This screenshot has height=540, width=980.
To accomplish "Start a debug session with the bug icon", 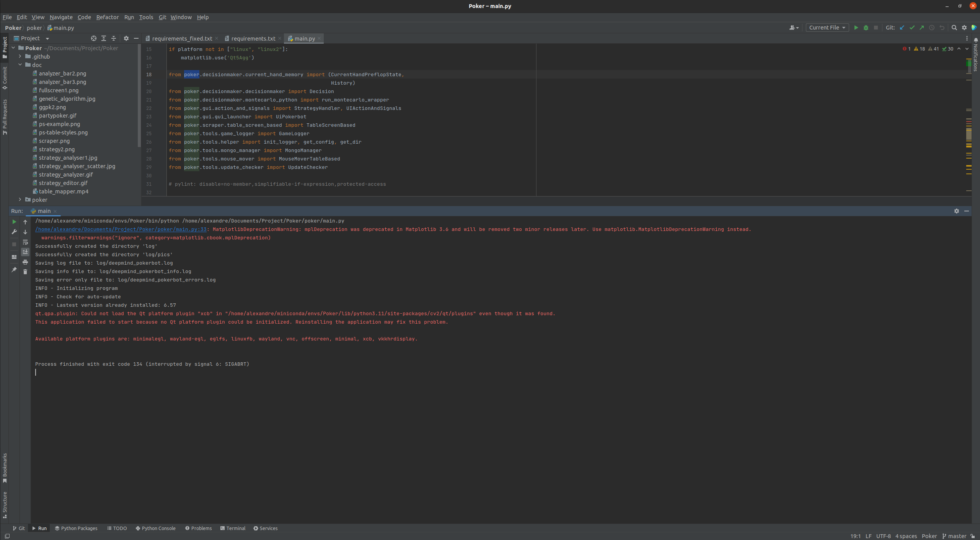I will tap(866, 28).
